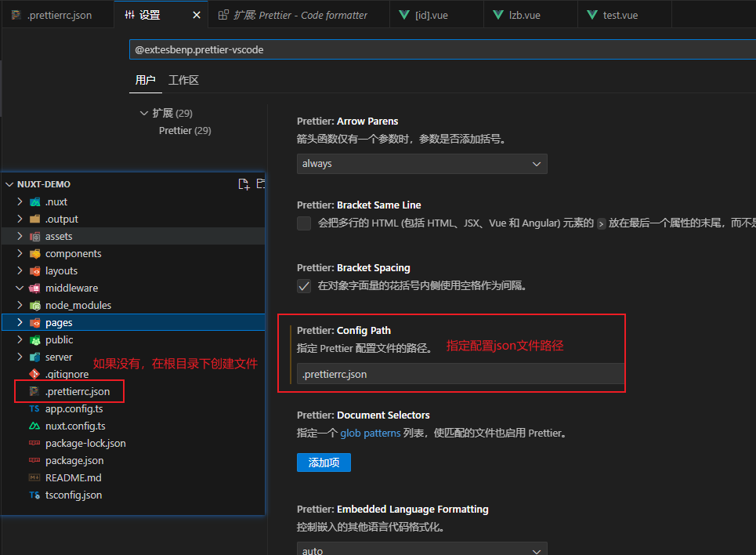Click the new folder icon in NUXT-DEMO header
This screenshot has width=756, height=555.
tap(261, 183)
